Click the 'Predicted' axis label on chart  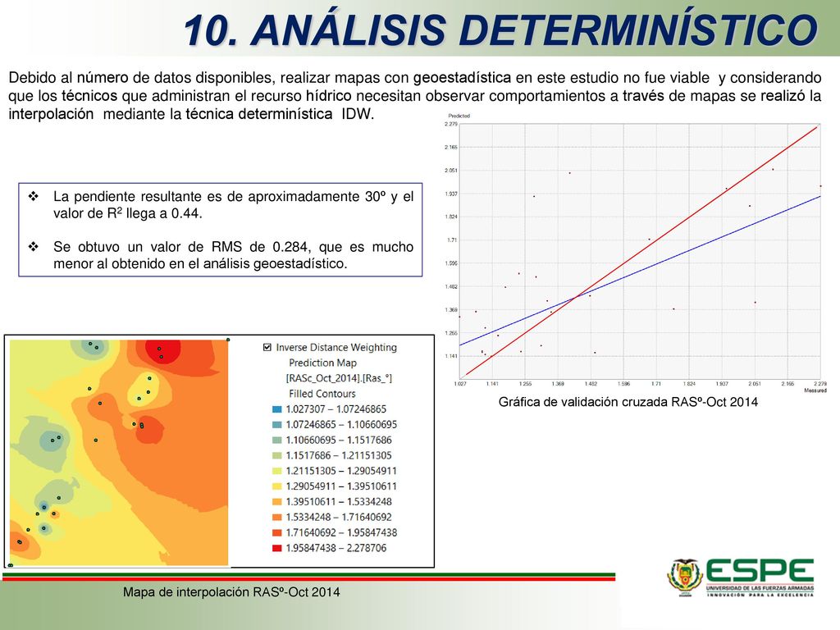coord(459,116)
